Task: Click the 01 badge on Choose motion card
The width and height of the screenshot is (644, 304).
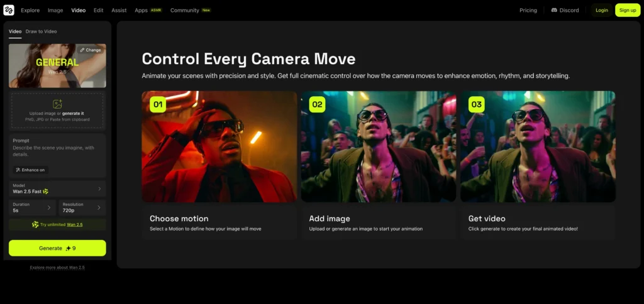Action: coord(158,104)
